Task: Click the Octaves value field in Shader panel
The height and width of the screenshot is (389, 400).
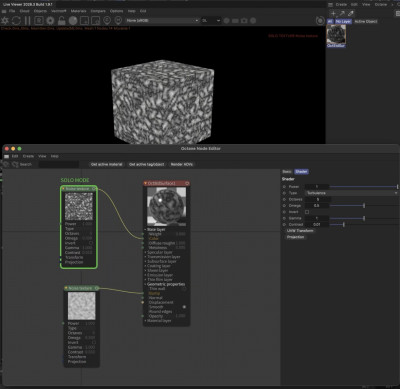Action: [x=318, y=199]
